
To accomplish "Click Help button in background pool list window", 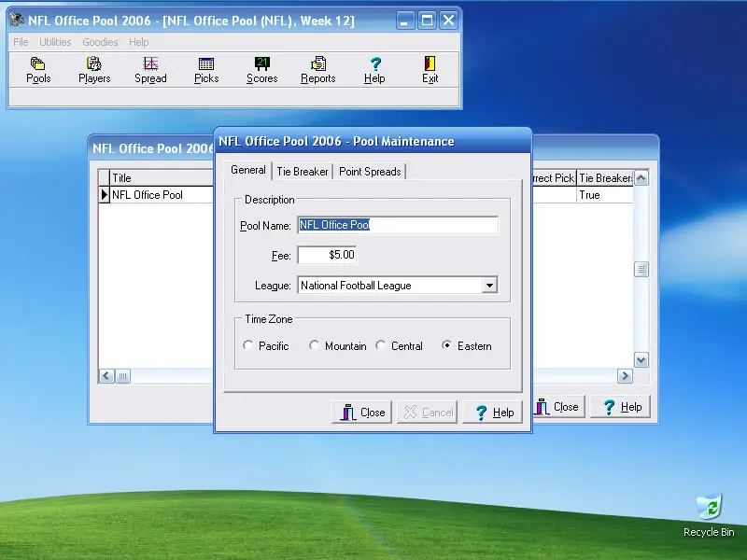I will pos(621,407).
